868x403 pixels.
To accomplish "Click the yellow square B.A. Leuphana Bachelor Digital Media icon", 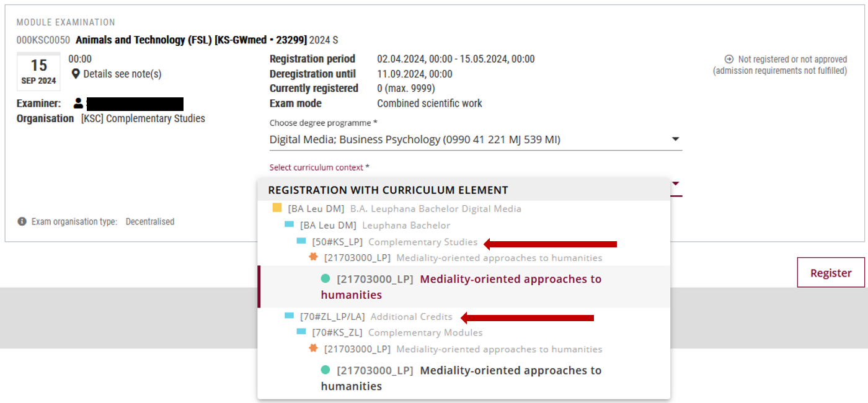I will click(x=277, y=208).
